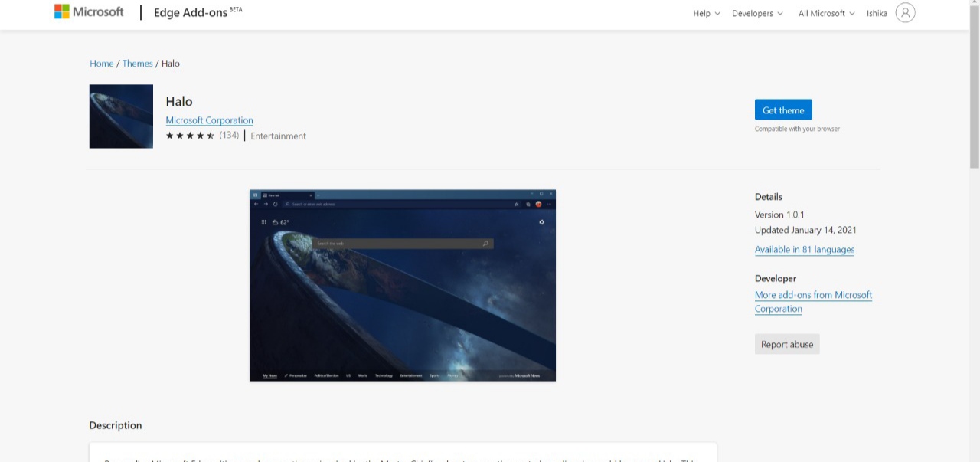Viewport: 980px width, 462px height.
Task: Open Available in 81 languages link
Action: (x=805, y=250)
